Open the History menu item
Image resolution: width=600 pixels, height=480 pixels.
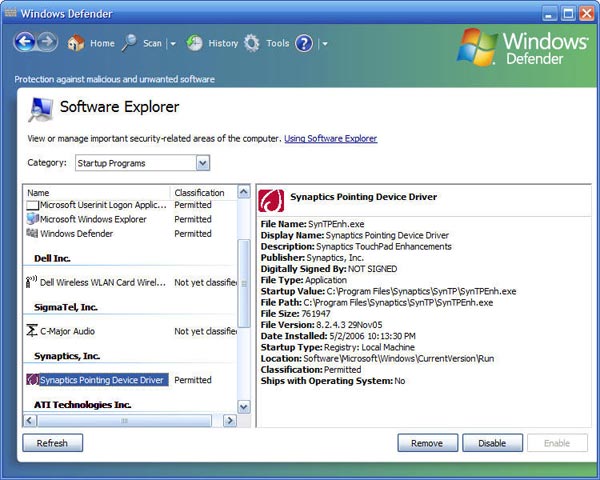(223, 43)
